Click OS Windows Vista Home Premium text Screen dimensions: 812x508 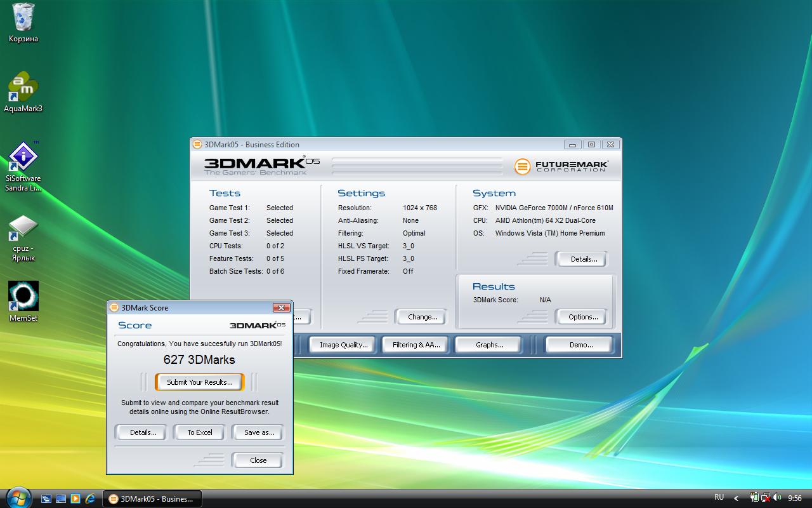pyautogui.click(x=550, y=233)
